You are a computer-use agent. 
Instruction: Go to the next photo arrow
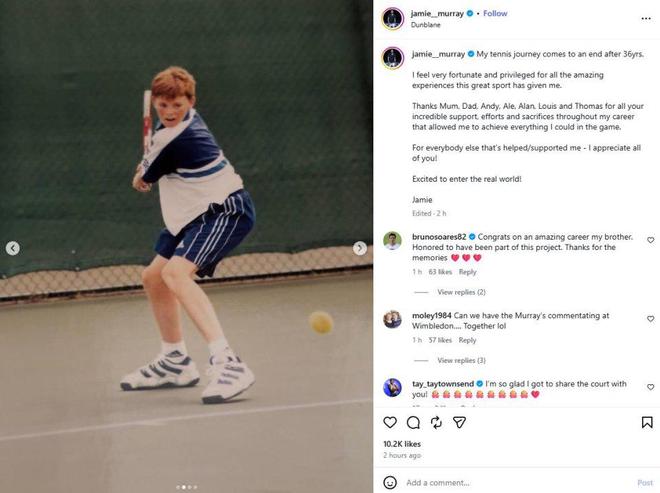coord(360,248)
